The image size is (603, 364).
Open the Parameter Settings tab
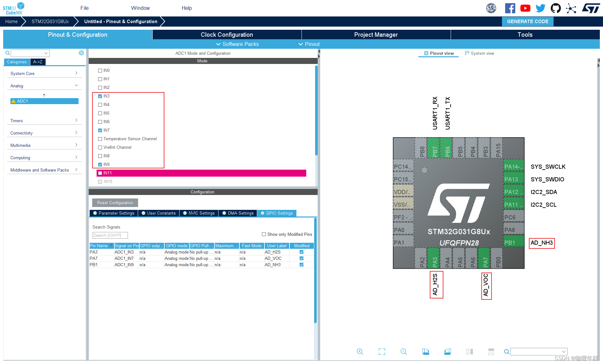(114, 213)
